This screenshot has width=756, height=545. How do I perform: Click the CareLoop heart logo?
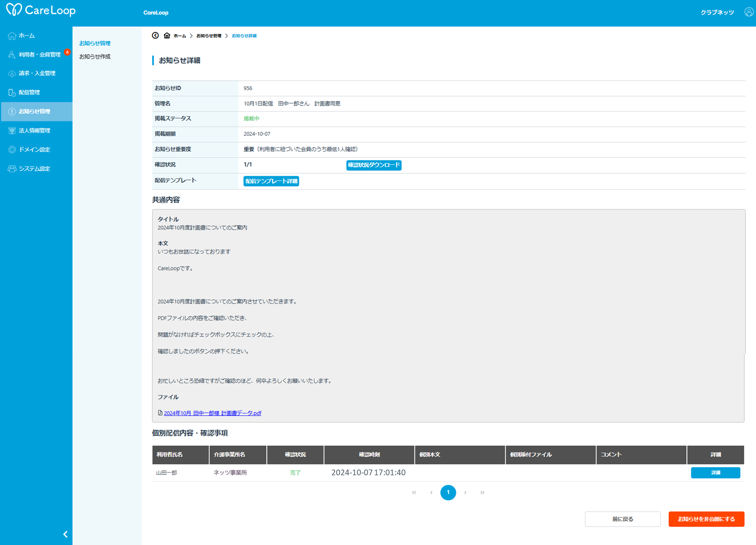(14, 10)
